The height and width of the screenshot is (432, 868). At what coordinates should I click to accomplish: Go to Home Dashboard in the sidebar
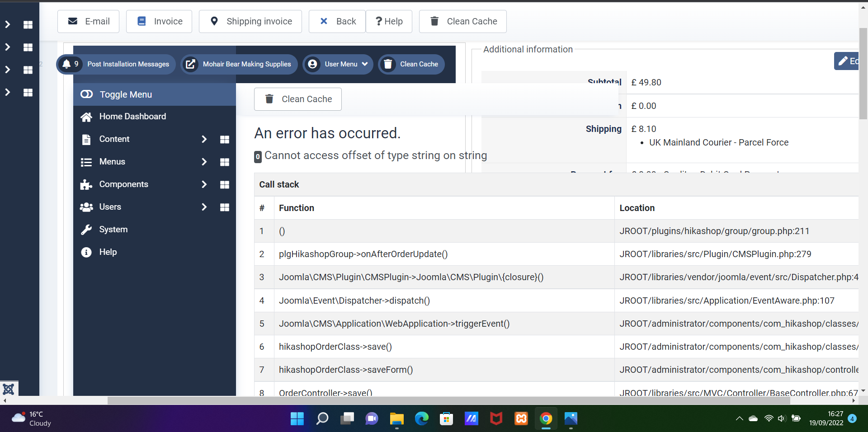click(x=132, y=117)
